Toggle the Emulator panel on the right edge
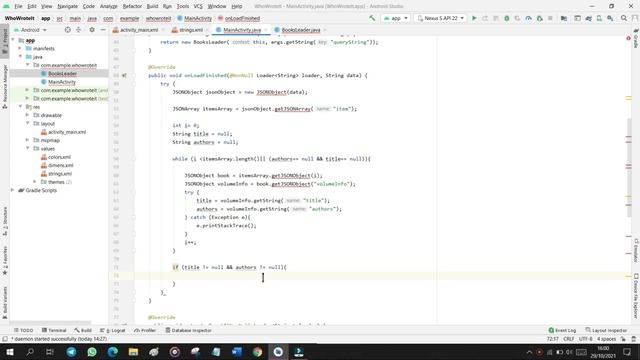 636,250
